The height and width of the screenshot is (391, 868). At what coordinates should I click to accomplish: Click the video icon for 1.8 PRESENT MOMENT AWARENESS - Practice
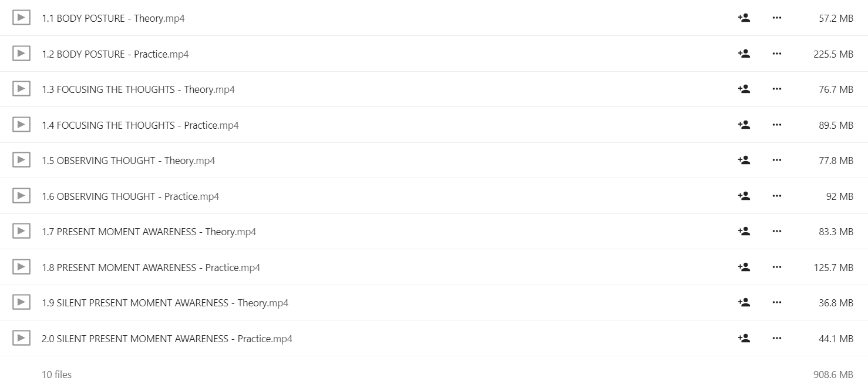pos(21,267)
